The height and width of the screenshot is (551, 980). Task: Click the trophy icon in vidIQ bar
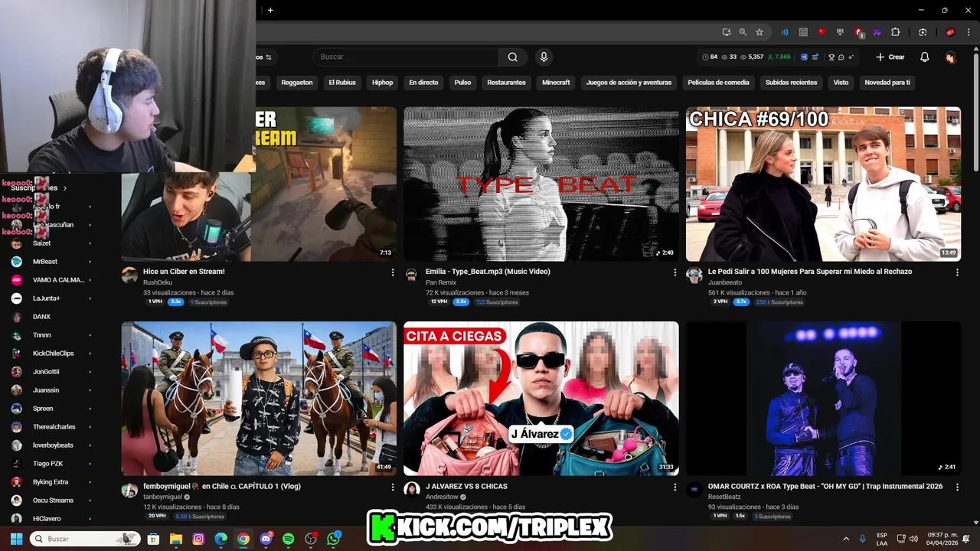pyautogui.click(x=831, y=57)
